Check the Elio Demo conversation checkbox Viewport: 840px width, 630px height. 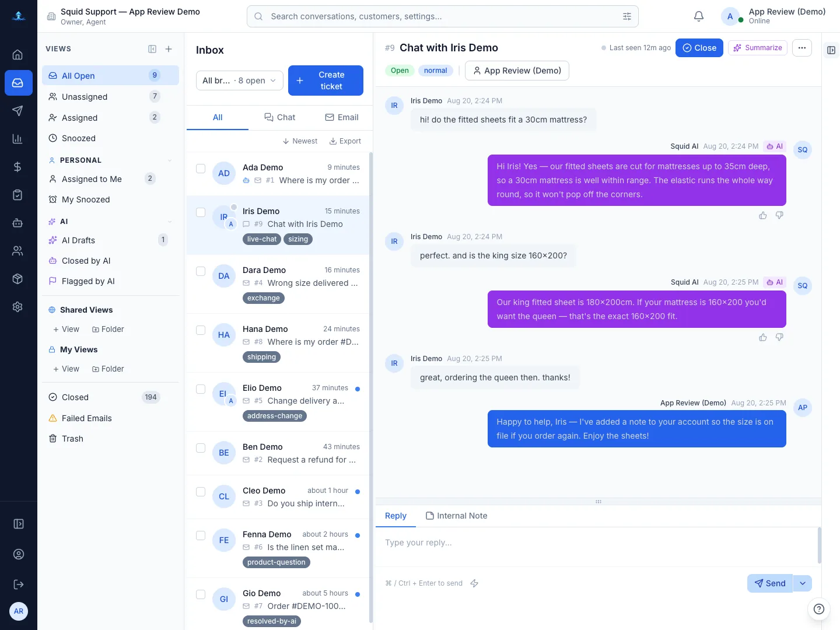(201, 389)
